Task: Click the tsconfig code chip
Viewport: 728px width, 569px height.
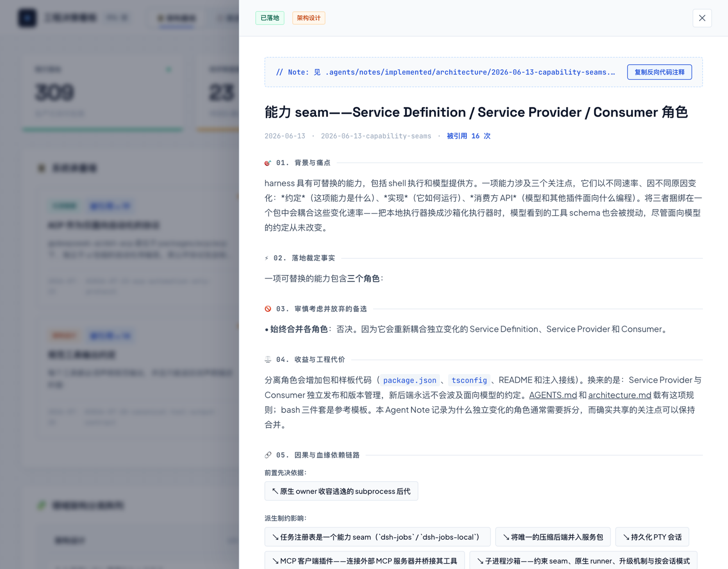Action: (469, 380)
